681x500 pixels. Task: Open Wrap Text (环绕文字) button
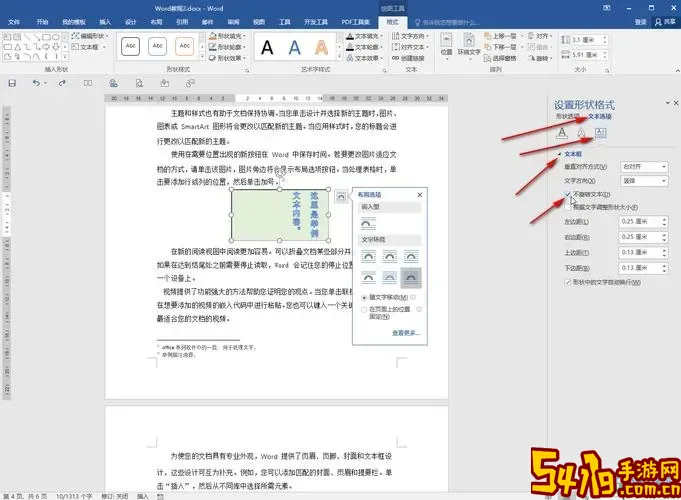[x=469, y=46]
